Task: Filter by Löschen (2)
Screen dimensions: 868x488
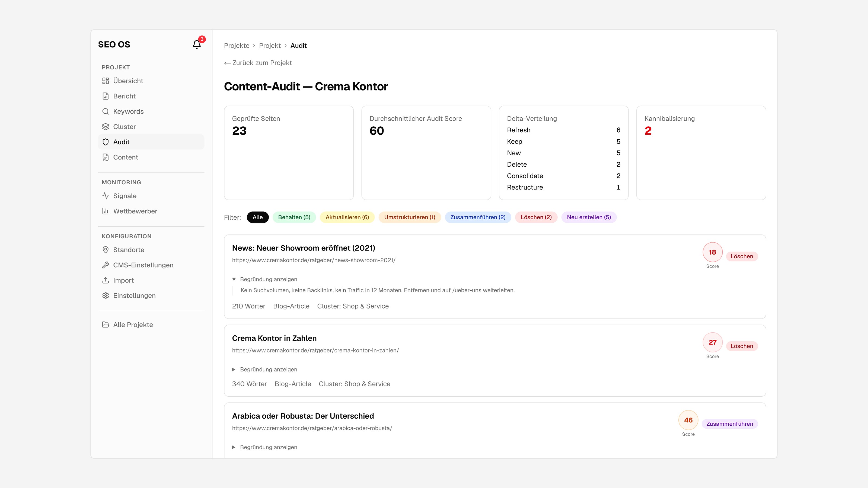Action: point(536,217)
